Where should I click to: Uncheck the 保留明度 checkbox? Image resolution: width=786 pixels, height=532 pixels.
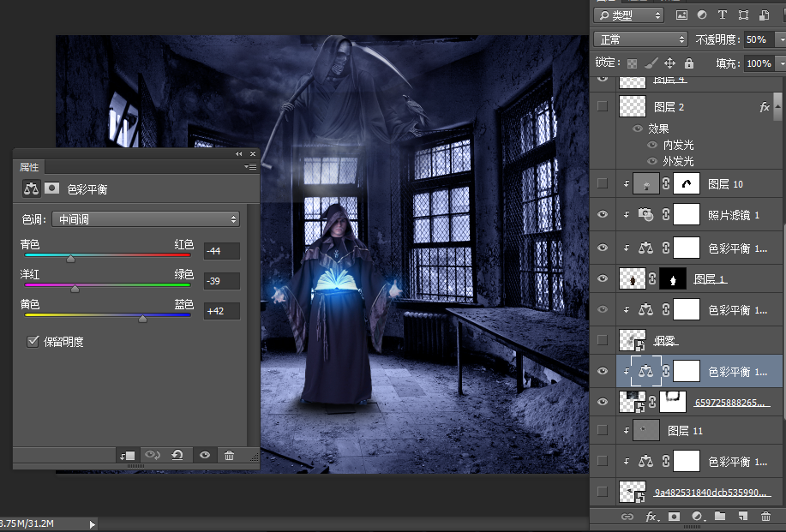point(33,342)
